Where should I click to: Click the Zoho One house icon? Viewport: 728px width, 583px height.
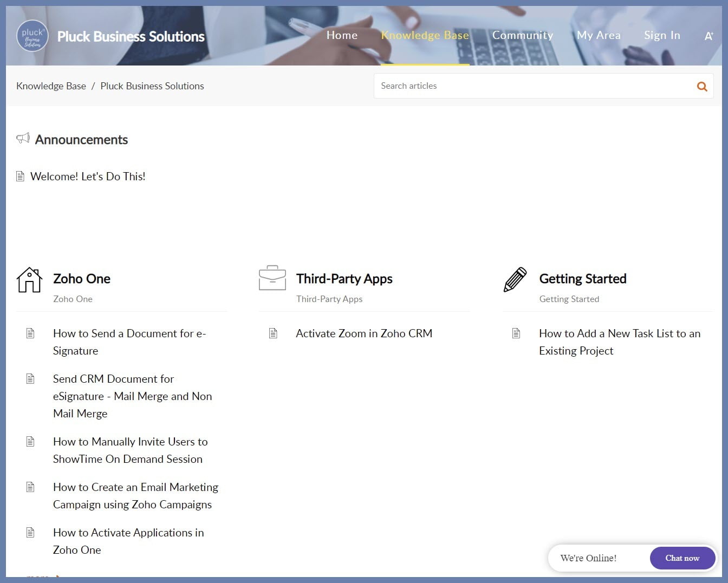pos(29,280)
